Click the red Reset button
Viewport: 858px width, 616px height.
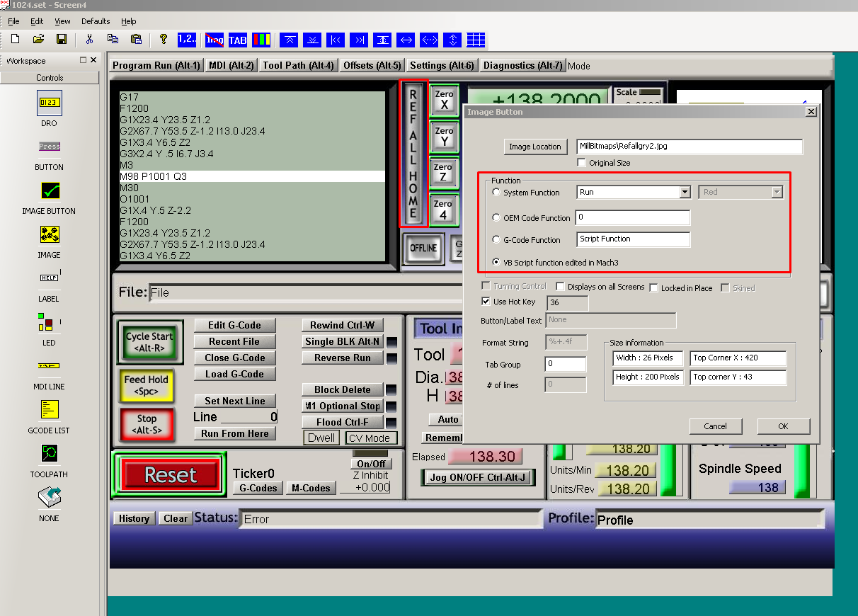click(x=170, y=474)
